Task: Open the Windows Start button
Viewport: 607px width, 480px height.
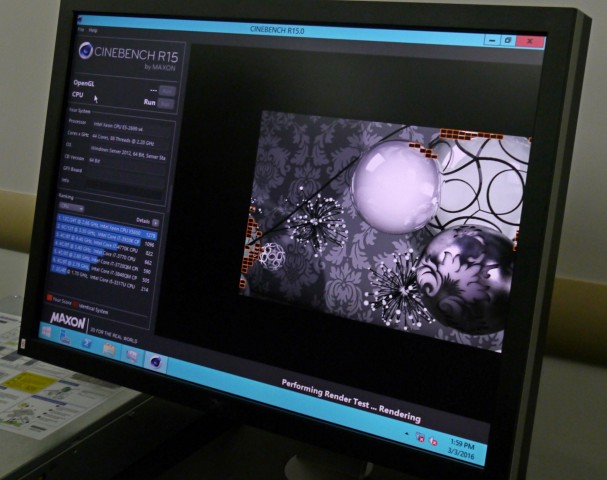Action: click(x=46, y=331)
